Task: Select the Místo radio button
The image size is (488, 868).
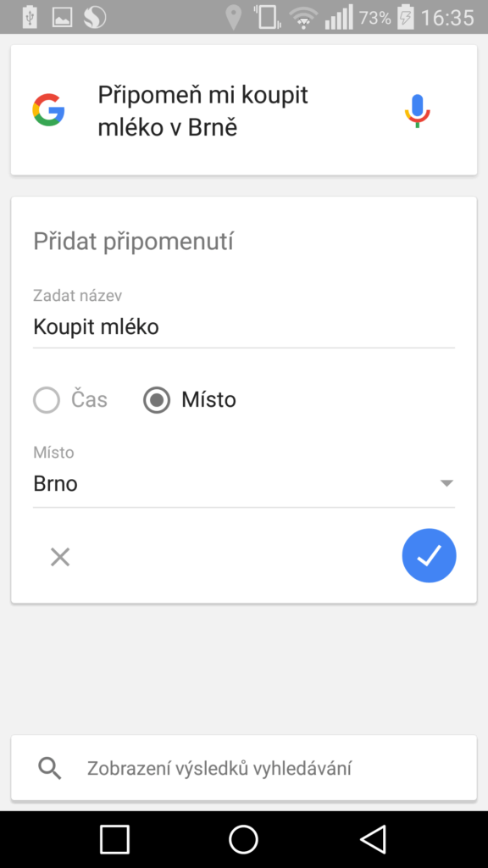Action: pyautogui.click(x=157, y=400)
